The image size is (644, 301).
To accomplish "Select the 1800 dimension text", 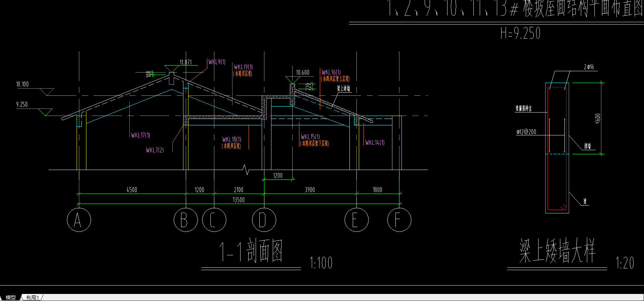I will click(x=378, y=190).
